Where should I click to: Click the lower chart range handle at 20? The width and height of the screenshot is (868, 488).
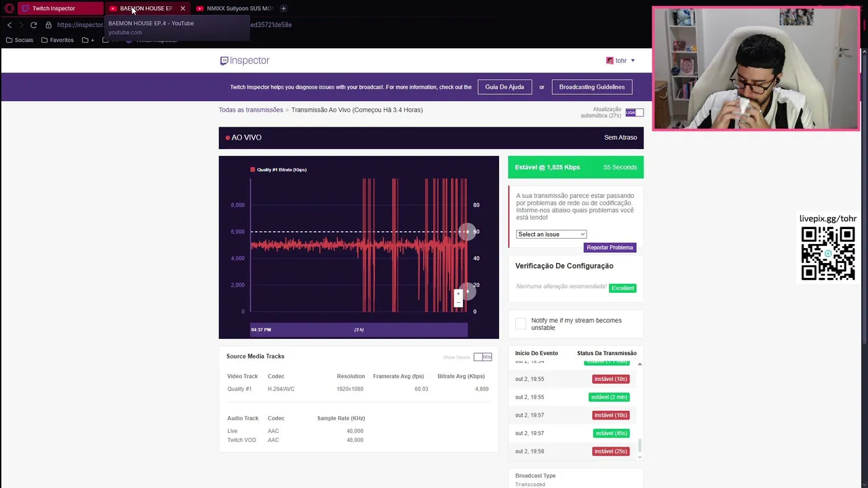click(x=467, y=291)
